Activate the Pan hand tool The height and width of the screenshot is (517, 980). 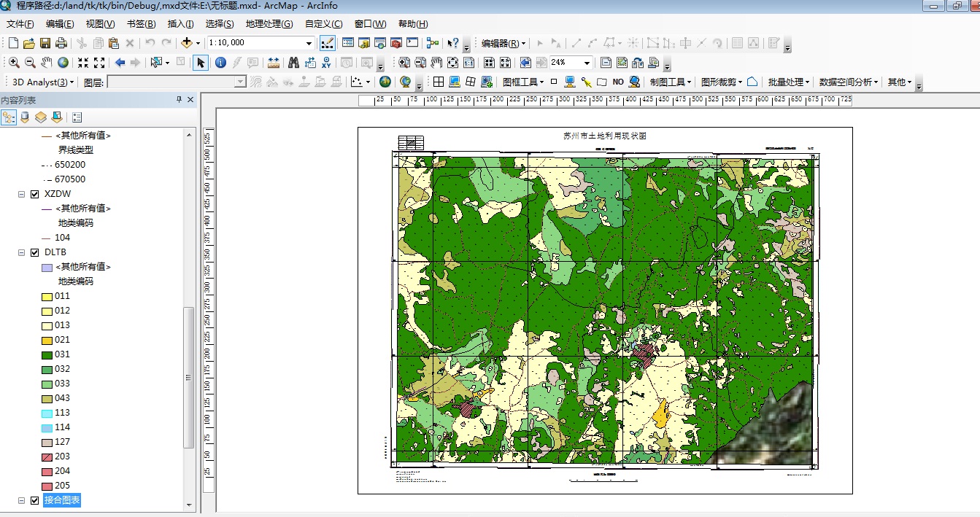coord(47,63)
